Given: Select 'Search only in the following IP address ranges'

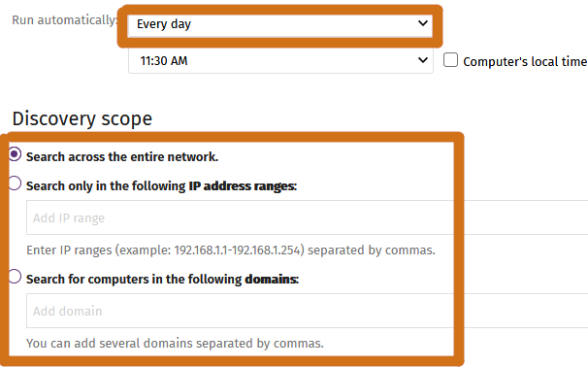Looking at the screenshot, I should tap(15, 183).
